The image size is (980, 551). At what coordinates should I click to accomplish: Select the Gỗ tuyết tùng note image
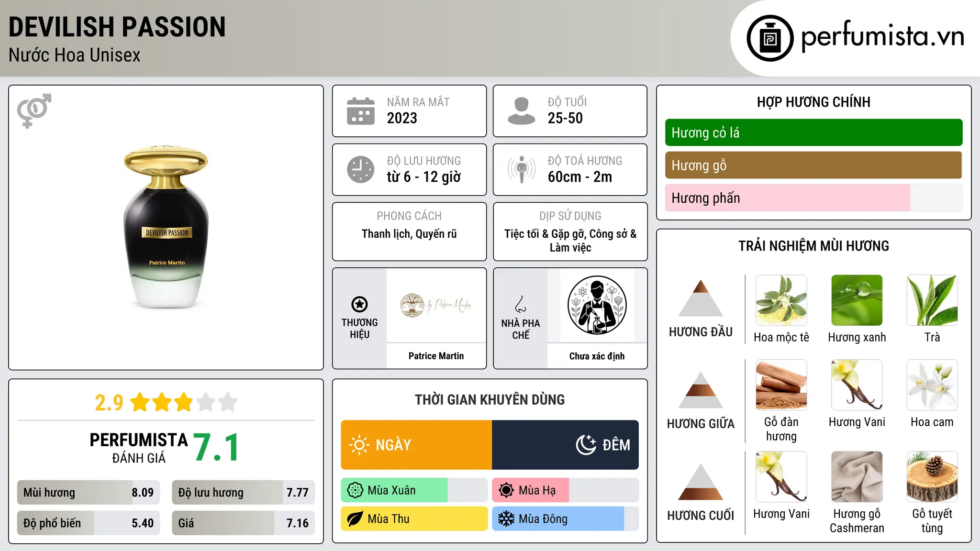(932, 477)
